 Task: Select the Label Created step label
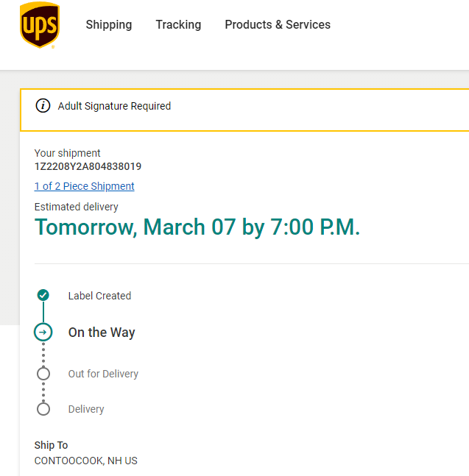(x=99, y=296)
